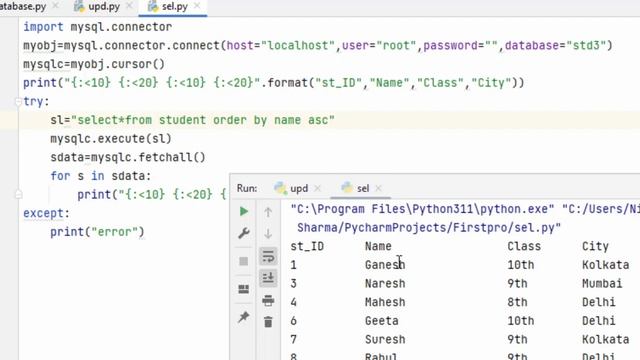The height and width of the screenshot is (360, 640).
Task: Pin the Run tab with pin icon
Action: pos(244,317)
